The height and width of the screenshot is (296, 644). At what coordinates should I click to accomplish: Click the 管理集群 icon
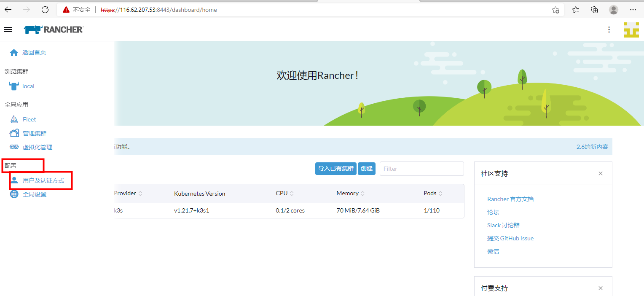[x=14, y=133]
